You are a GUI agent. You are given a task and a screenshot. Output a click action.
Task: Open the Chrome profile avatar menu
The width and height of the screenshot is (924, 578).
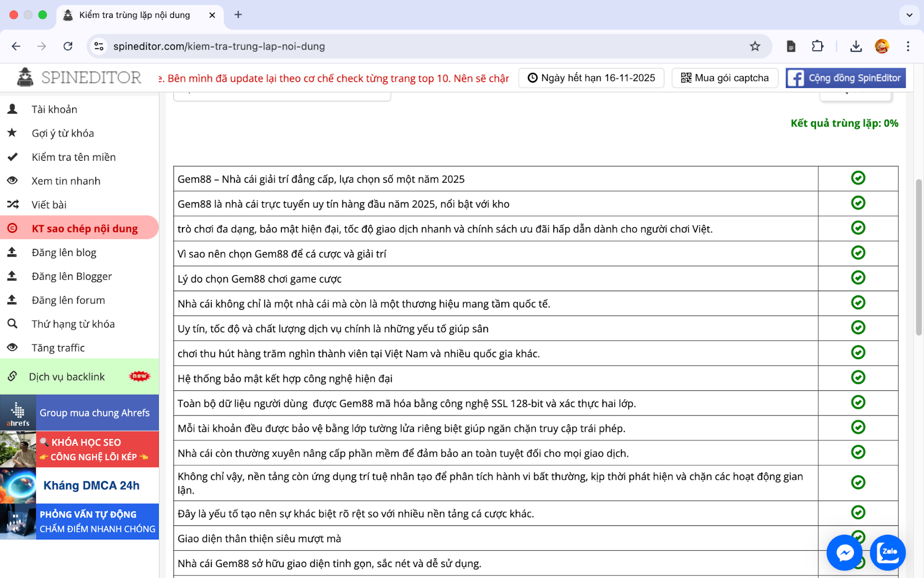point(882,46)
